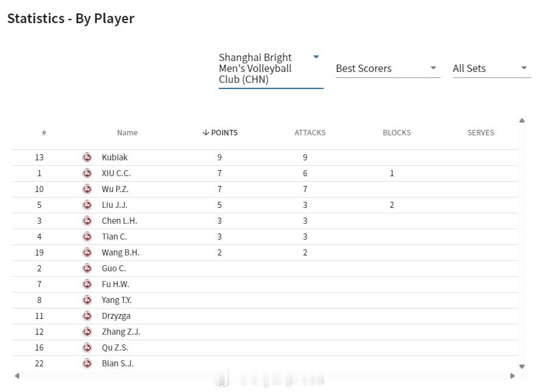The height and width of the screenshot is (392, 540).
Task: Click the club logo beside Wu P.Z.
Action: tap(87, 189)
